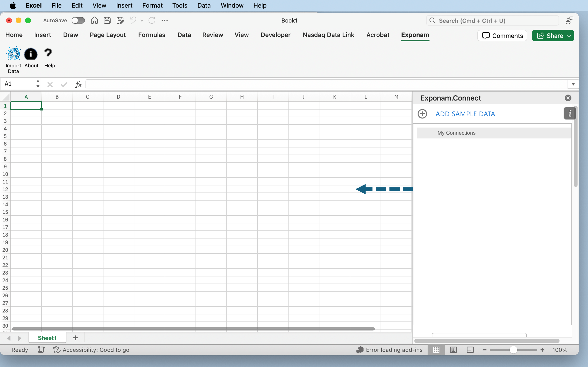
Task: Toggle AutoSave switch
Action: tap(78, 20)
